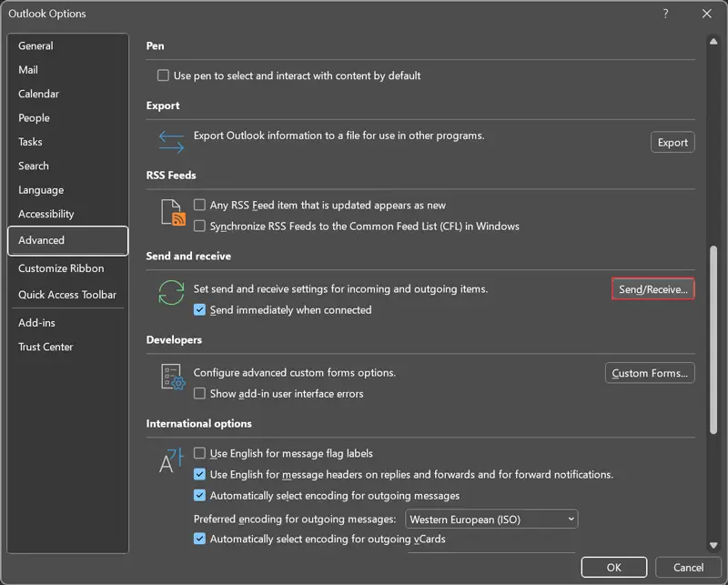Click the RSS feed document icon
Viewport: 728px width, 585px height.
click(x=172, y=213)
